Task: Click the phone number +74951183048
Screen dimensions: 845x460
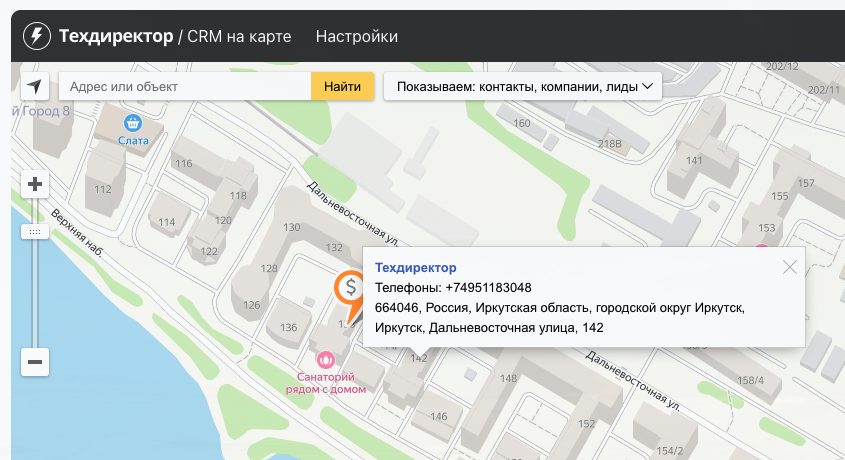Action: click(x=488, y=288)
